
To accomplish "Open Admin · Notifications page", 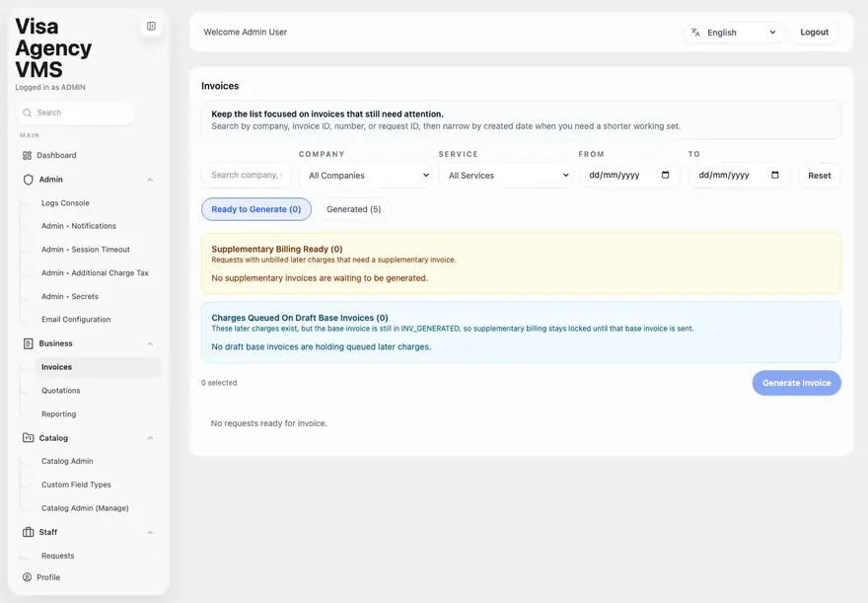I will 79,226.
